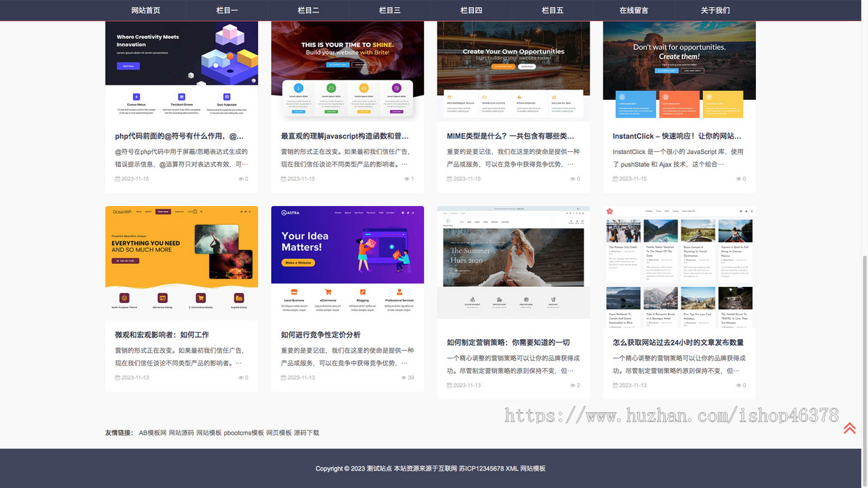868x488 pixels.
Task: Click the view count 39 on 如何进行竞争性定价分析
Action: (x=411, y=377)
